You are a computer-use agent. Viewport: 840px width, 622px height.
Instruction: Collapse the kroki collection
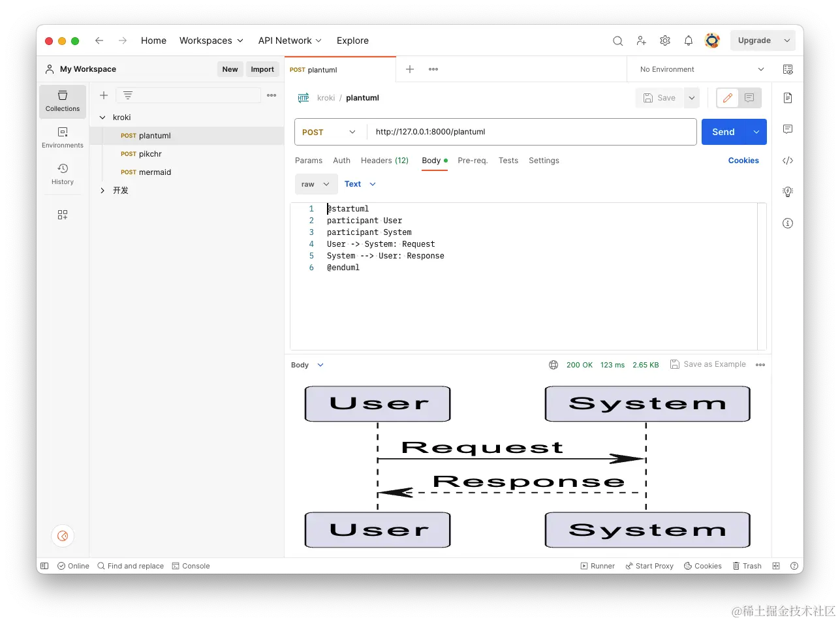click(102, 117)
